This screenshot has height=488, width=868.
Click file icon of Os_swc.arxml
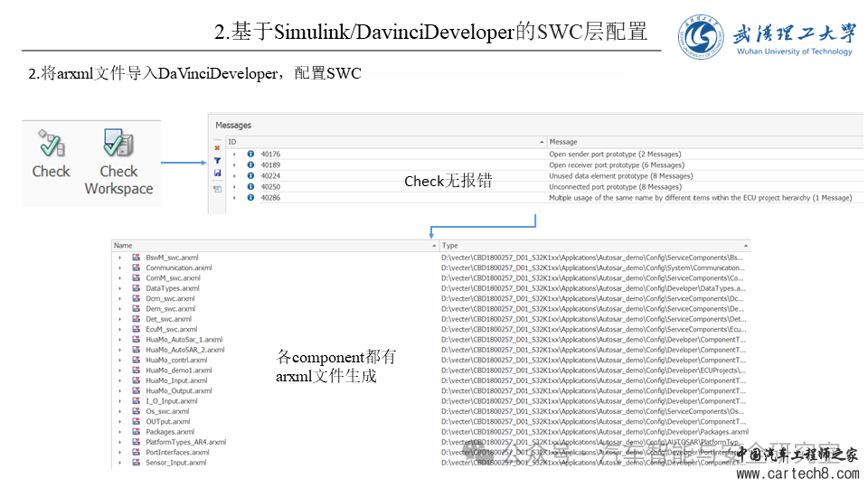point(136,411)
